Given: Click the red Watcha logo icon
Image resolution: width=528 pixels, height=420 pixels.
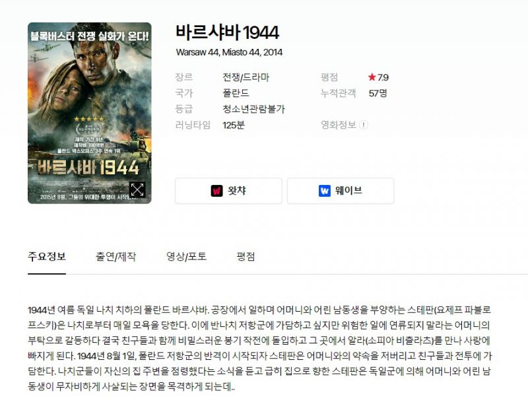Looking at the screenshot, I should 216,191.
